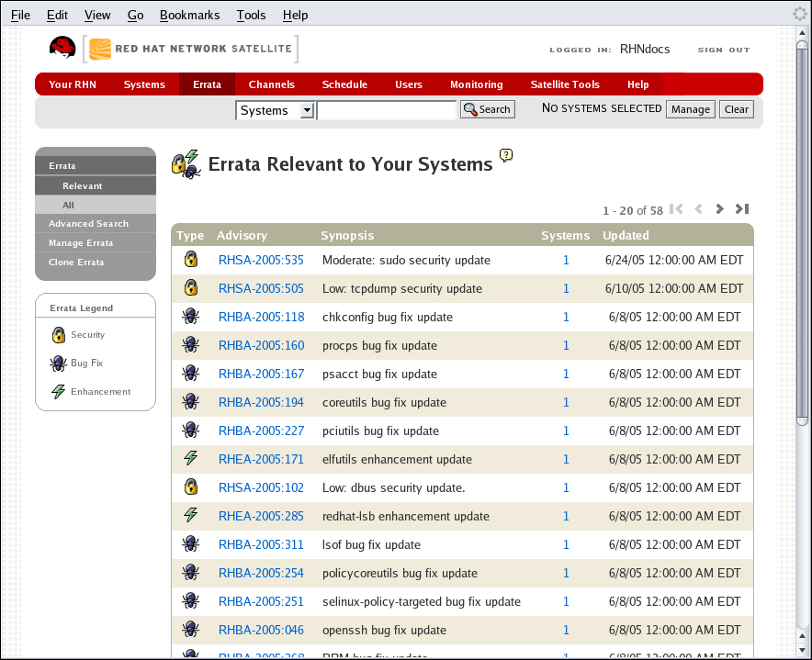Click throbber icon in browser menu bar
812x660 pixels.
coord(799,14)
